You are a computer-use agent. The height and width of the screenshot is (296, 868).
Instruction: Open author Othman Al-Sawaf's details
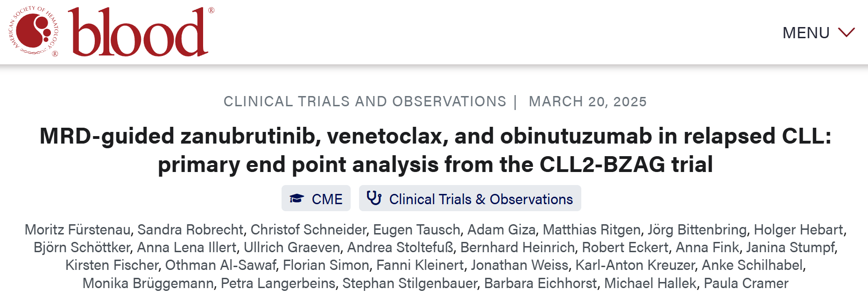point(220,265)
